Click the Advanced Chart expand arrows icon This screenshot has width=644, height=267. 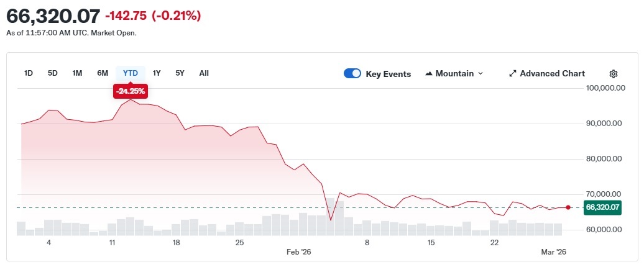point(513,73)
